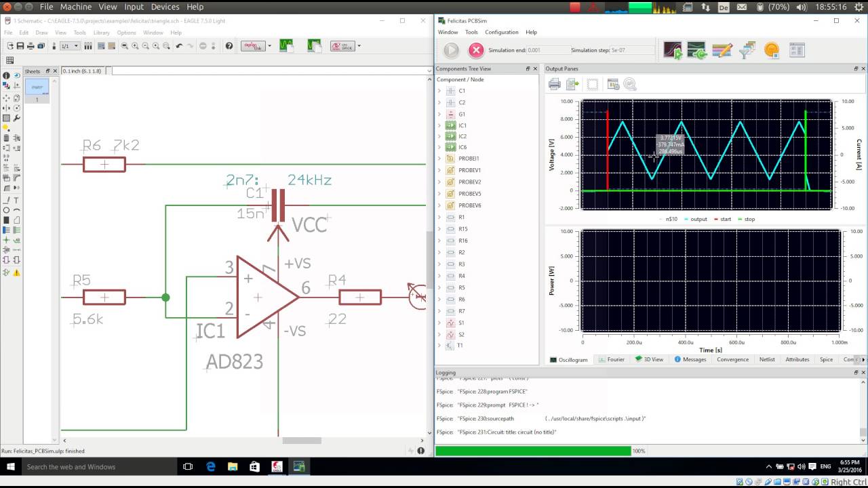868x488 pixels.
Task: Open Windows Start menu
Action: coord(10,466)
